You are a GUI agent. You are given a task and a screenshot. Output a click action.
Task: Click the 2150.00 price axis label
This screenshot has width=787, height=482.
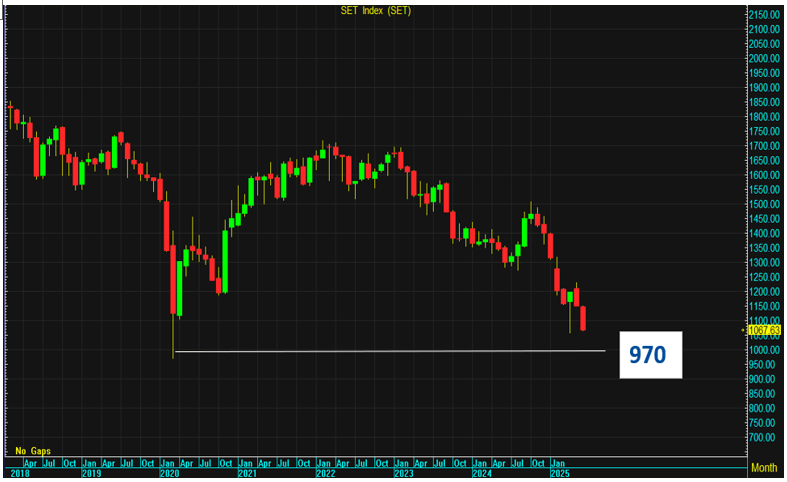click(764, 15)
